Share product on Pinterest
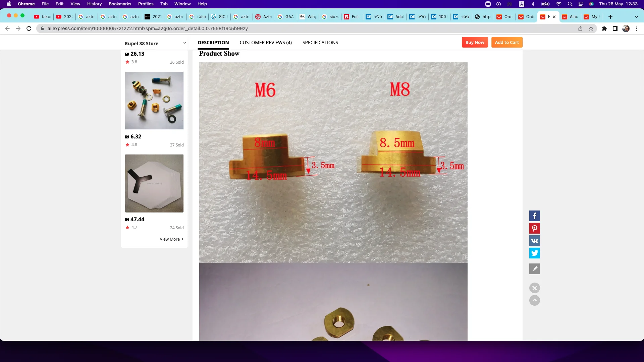This screenshot has height=362, width=644. (534, 228)
